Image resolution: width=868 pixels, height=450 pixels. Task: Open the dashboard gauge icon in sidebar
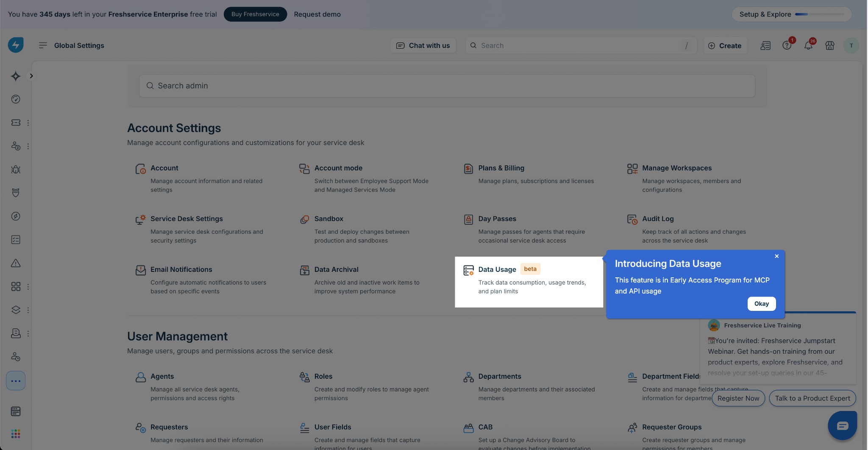pos(16,99)
